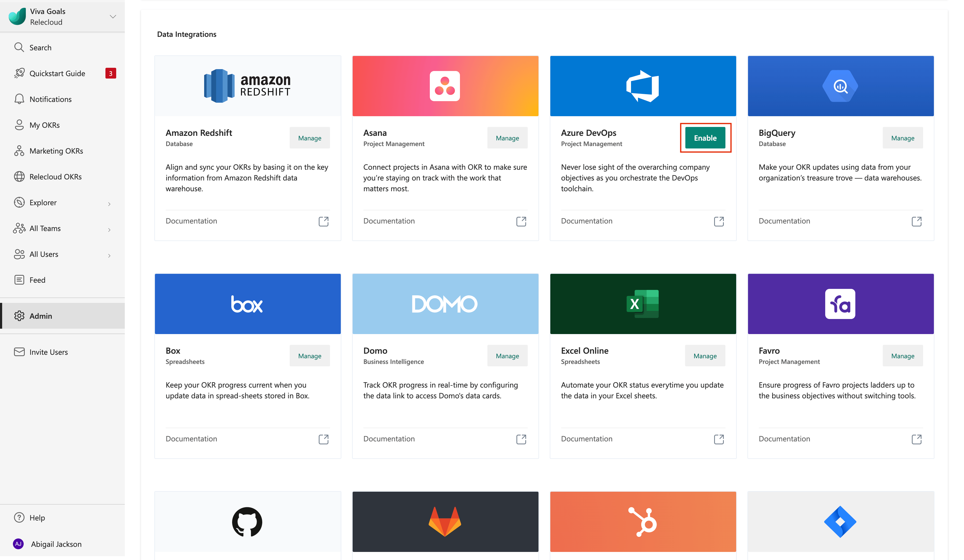Image resolution: width=964 pixels, height=560 pixels.
Task: Click the Search magnifier icon in sidebar
Action: click(19, 47)
